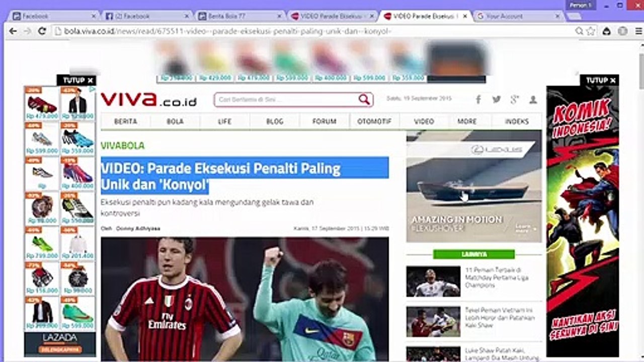Open the BOLA menu item
Image resolution: width=644 pixels, height=362 pixels.
(x=175, y=121)
